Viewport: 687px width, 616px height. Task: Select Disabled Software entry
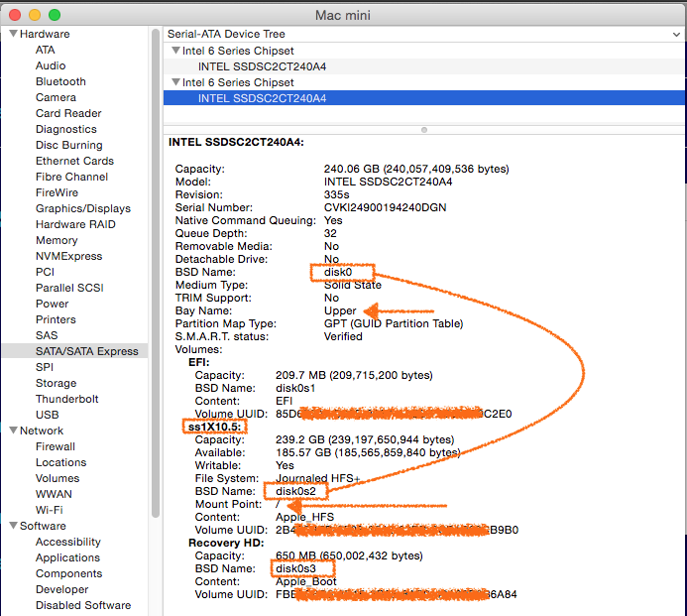[83, 605]
